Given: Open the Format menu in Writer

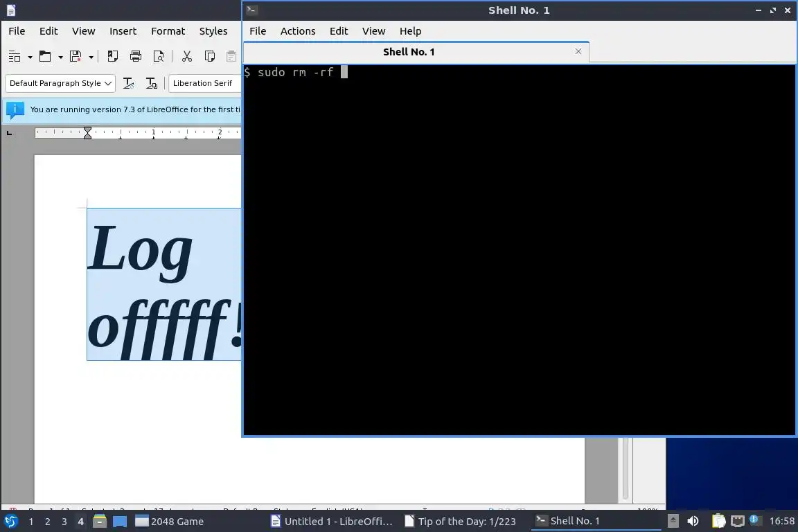Looking at the screenshot, I should pos(168,31).
